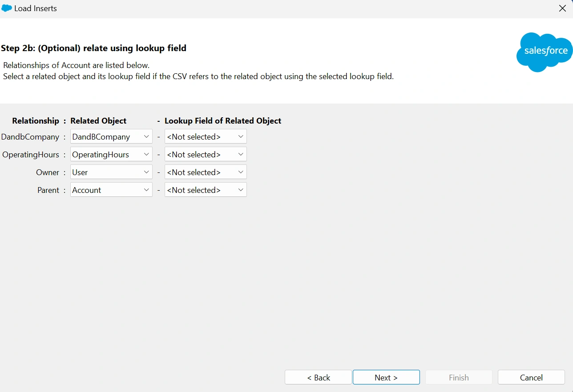
Task: Click the Relationship column header
Action: [35, 120]
